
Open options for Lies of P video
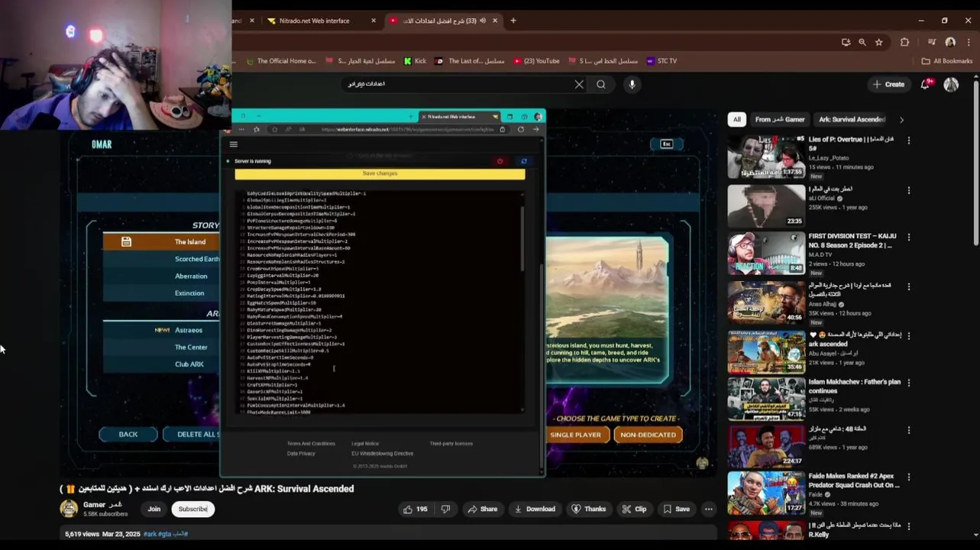tap(909, 141)
